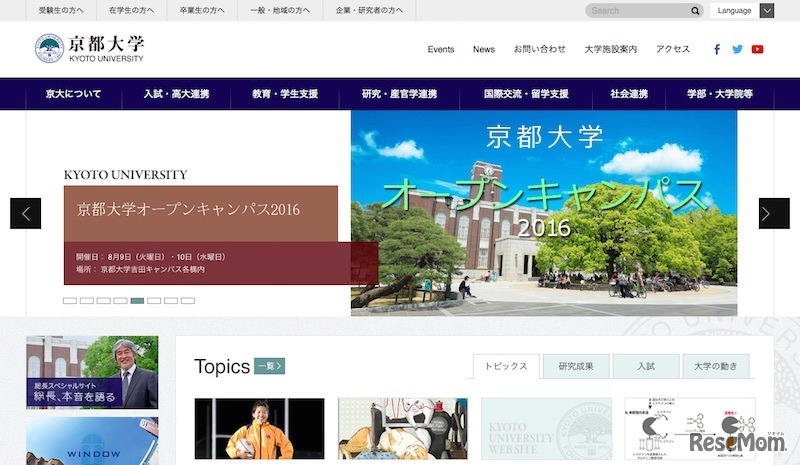Select the second carousel slide indicator
The width and height of the screenshot is (800, 465).
[x=87, y=301]
